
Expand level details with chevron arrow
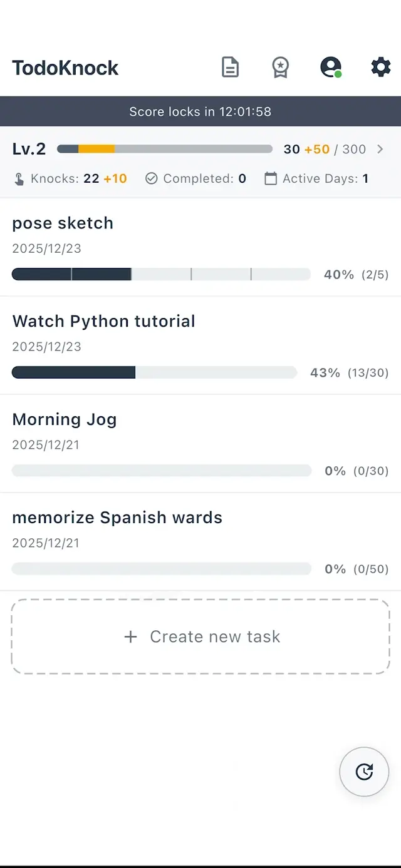tap(380, 149)
